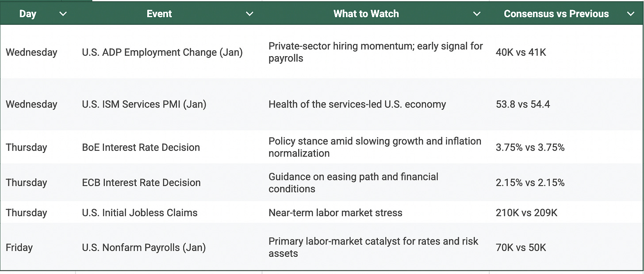
Task: Select the Friday day cell
Action: point(19,247)
